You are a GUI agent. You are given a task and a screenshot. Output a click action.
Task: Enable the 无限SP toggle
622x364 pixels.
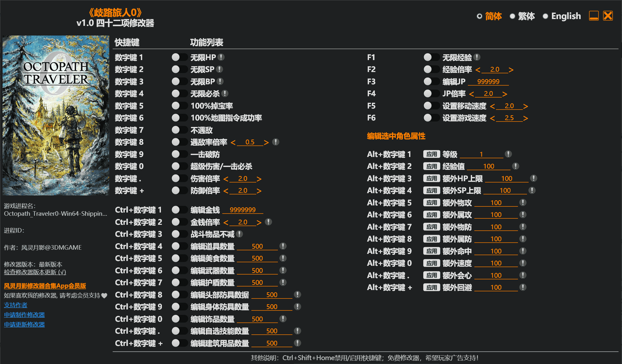(179, 69)
